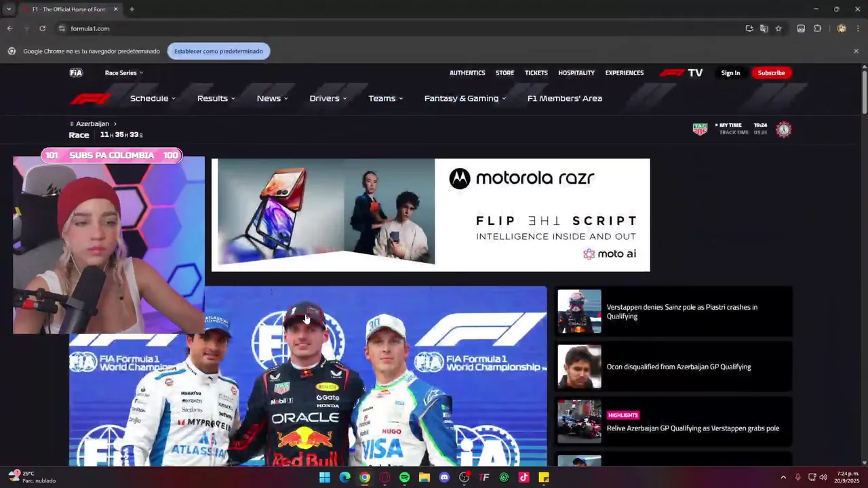Open the TICKETS page

pyautogui.click(x=536, y=73)
